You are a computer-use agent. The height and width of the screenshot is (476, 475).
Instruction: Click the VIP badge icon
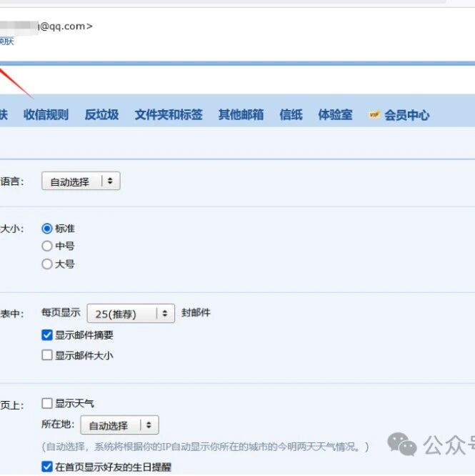tap(374, 114)
